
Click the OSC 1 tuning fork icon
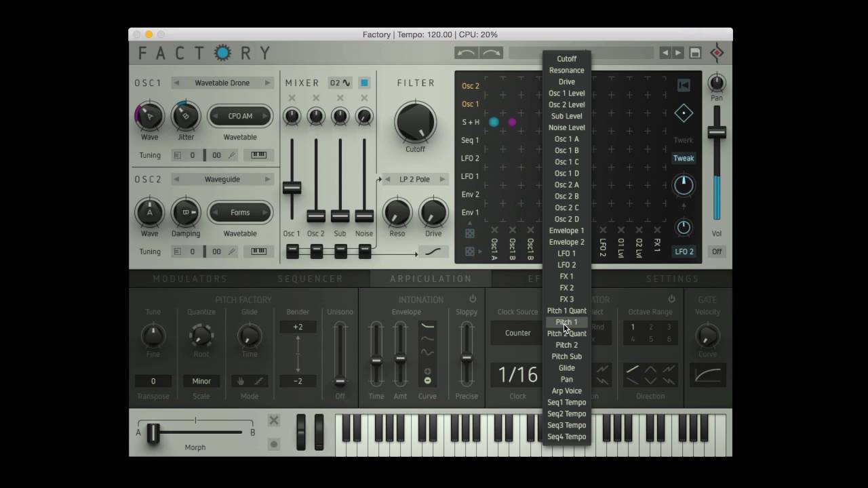click(232, 155)
